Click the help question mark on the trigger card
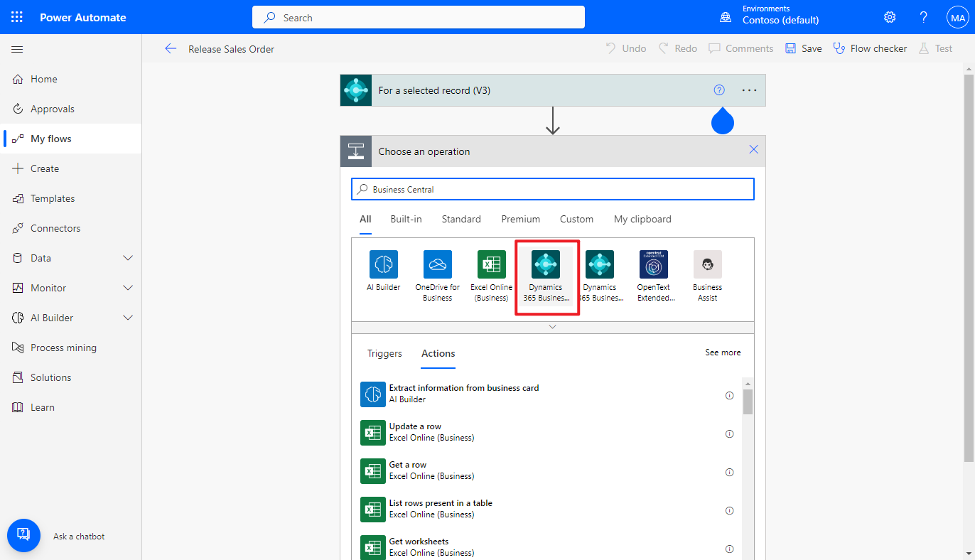 coord(719,90)
